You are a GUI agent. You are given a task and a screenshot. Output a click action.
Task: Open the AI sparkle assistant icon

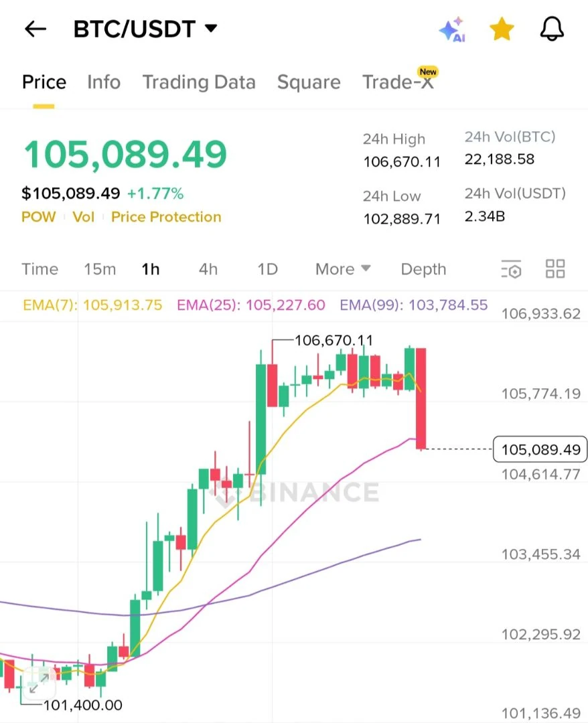pos(452,29)
